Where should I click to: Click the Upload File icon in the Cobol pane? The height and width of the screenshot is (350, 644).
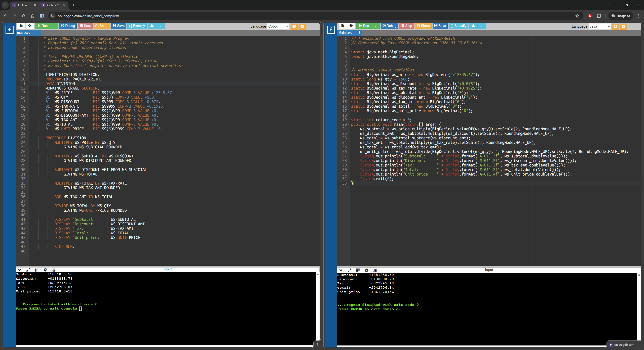30,26
